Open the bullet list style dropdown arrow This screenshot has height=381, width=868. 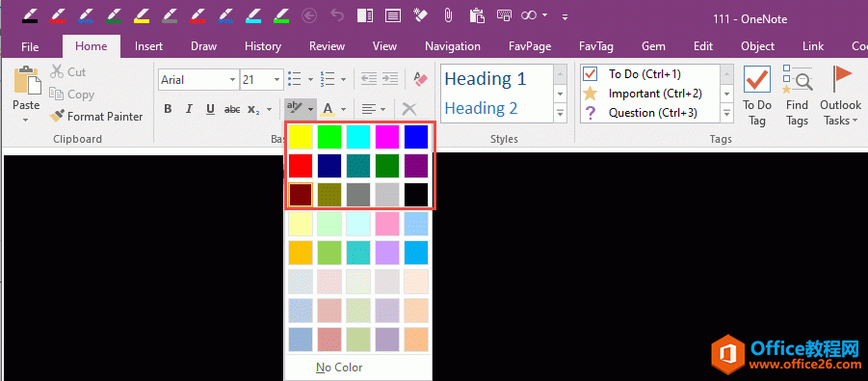310,80
